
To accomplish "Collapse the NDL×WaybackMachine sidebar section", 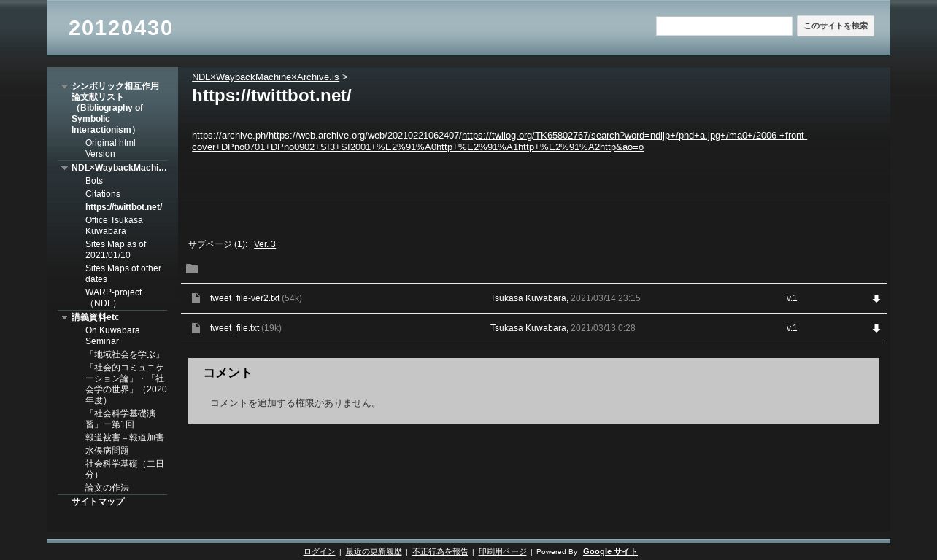I will [64, 168].
